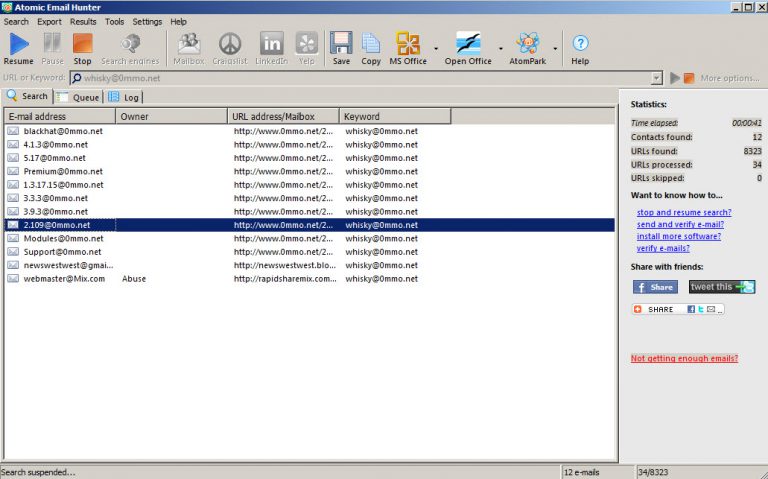The height and width of the screenshot is (479, 768).
Task: Open 'Not getting enough emails?' link
Action: coord(684,358)
